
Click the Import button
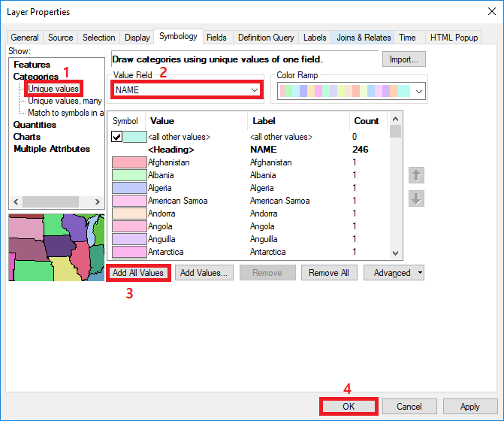404,59
